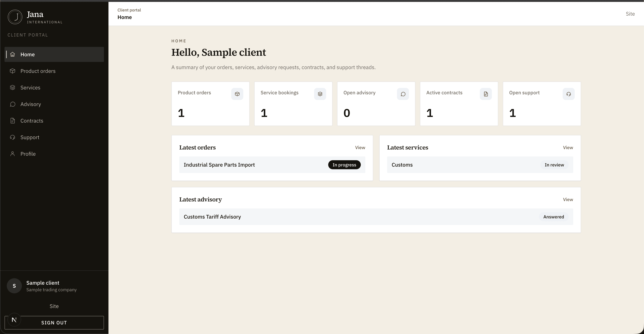Viewport: 644px width, 334px height.
Task: Click the Services layers icon in sidebar
Action: tap(12, 88)
